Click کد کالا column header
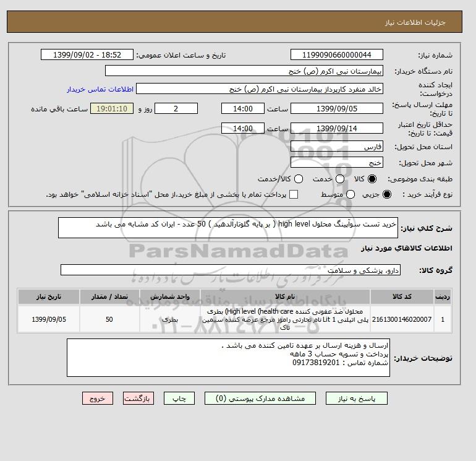This screenshot has height=461, width=476. point(402,296)
